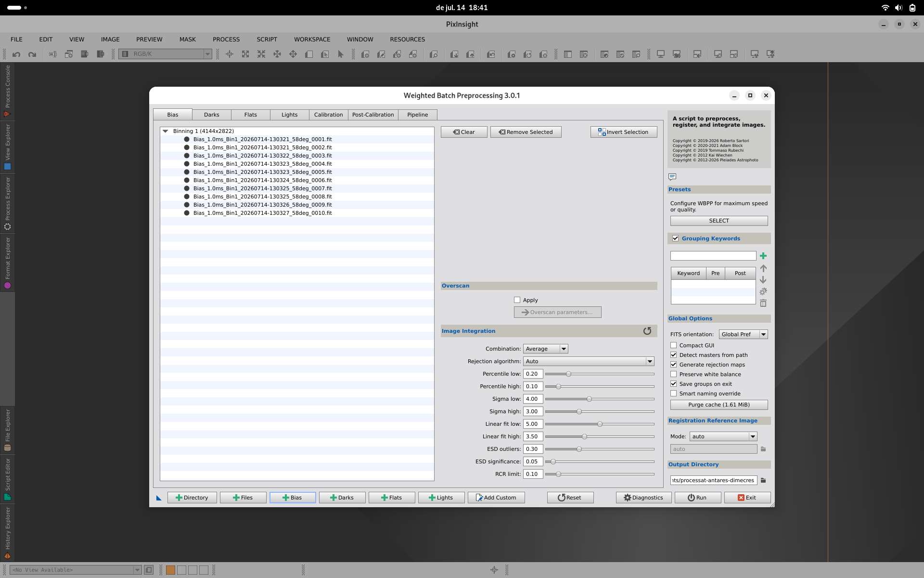Screen dimensions: 924x578
Task: Click the Sigma high slider track
Action: tap(600, 411)
